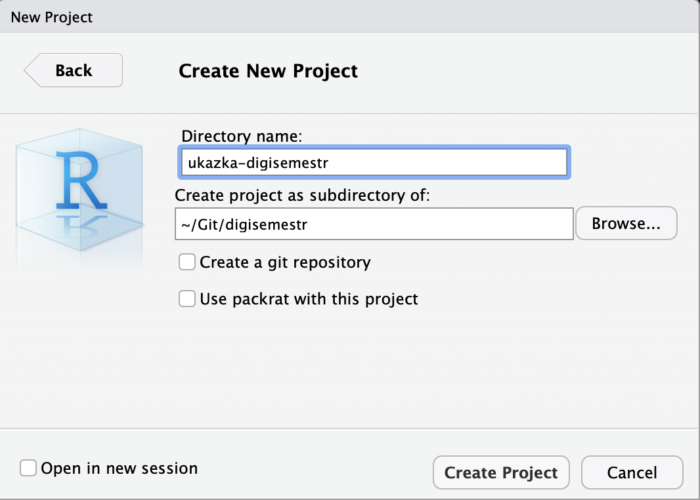The width and height of the screenshot is (700, 500).
Task: Enable the Create a git repository checkbox
Action: 187,262
